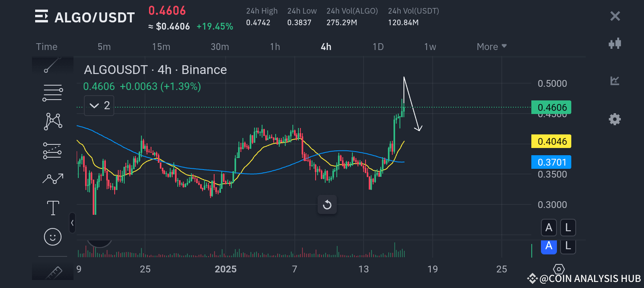Select the long/short position forecasting tool

(53, 151)
